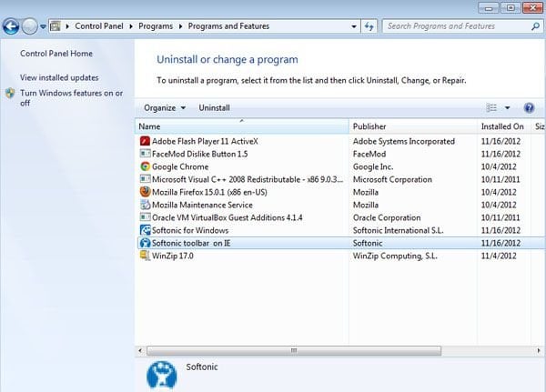The width and height of the screenshot is (546, 392).
Task: Click the FaceMod Dislike Button icon
Action: [x=145, y=154]
